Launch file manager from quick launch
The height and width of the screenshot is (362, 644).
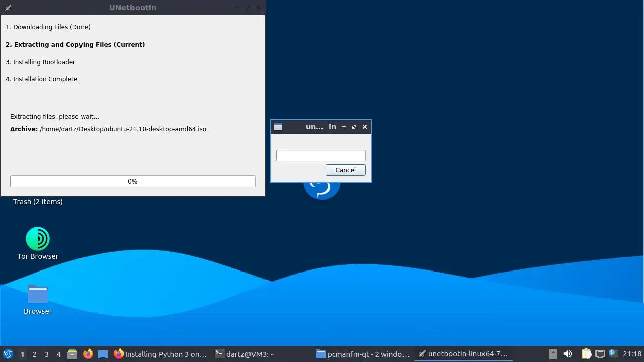point(72,354)
